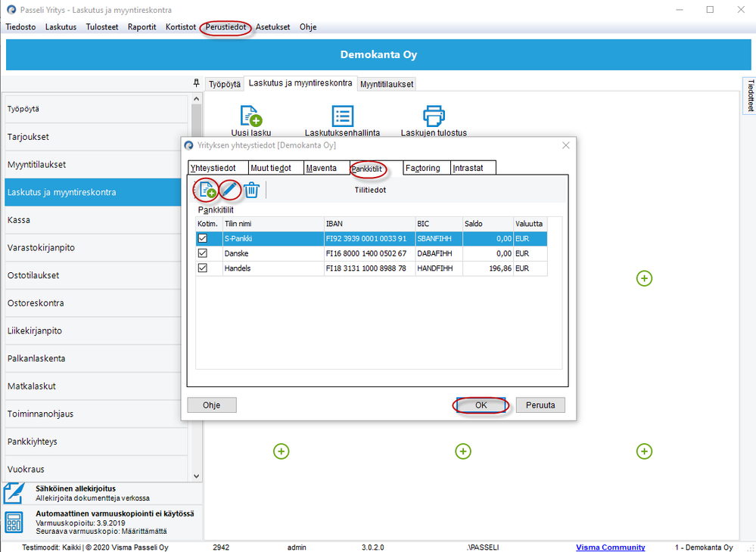Open the Raportit menu
Image resolution: width=756 pixels, height=552 pixels.
click(x=142, y=27)
